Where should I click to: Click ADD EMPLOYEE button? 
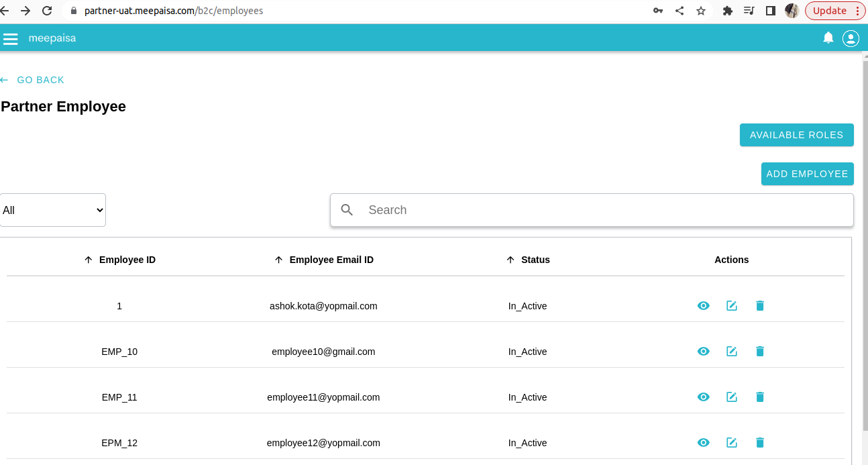[808, 174]
